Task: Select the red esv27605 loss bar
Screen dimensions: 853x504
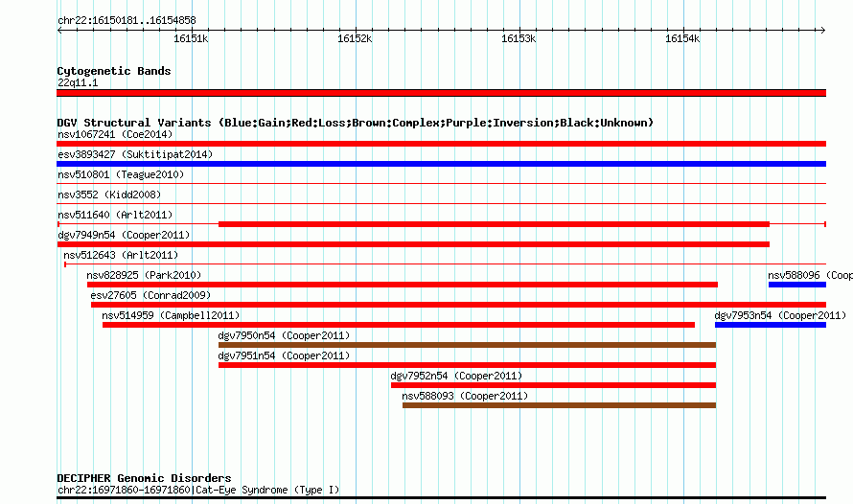Action: click(458, 305)
